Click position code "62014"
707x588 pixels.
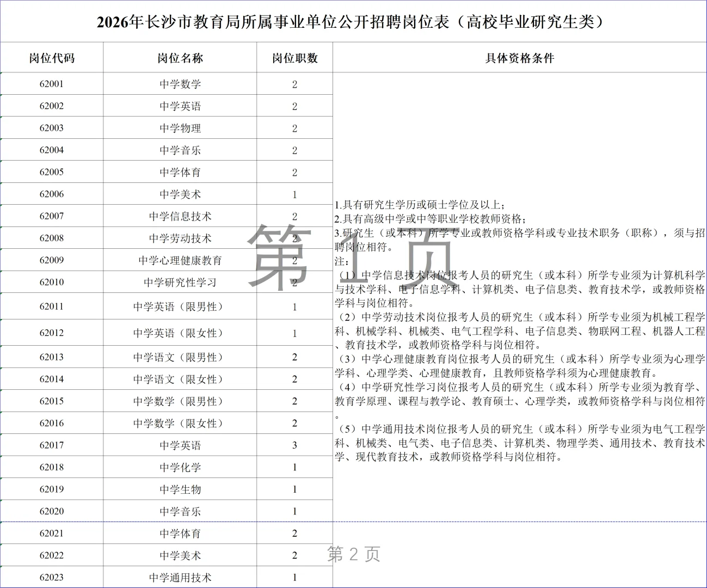click(x=52, y=379)
